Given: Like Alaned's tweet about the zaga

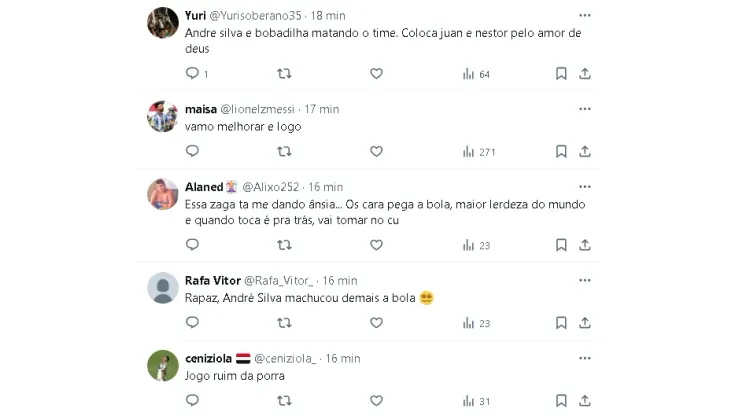Looking at the screenshot, I should (376, 245).
